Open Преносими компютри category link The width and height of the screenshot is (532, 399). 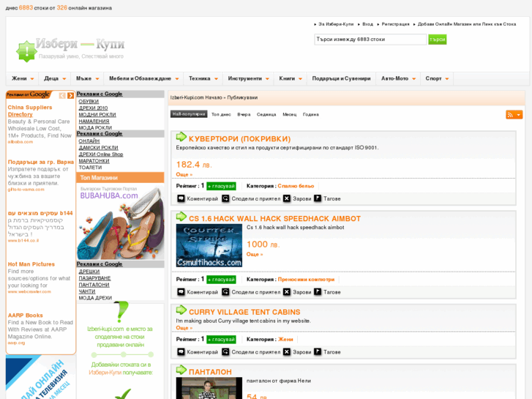(306, 280)
